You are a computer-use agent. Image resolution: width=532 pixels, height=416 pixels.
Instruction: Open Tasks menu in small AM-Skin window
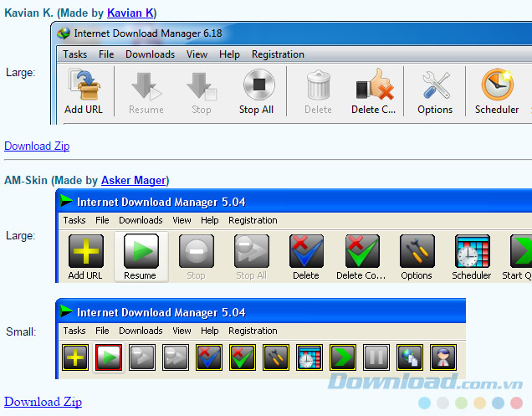pos(74,331)
